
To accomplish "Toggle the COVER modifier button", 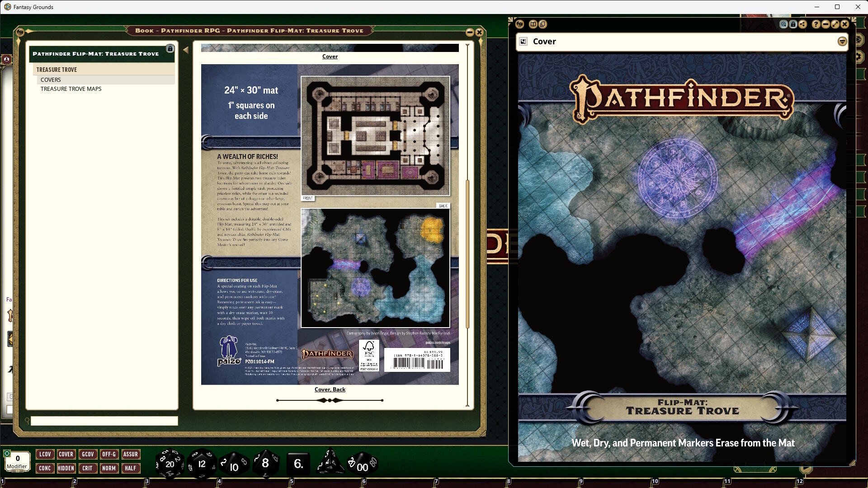I will coord(66,454).
